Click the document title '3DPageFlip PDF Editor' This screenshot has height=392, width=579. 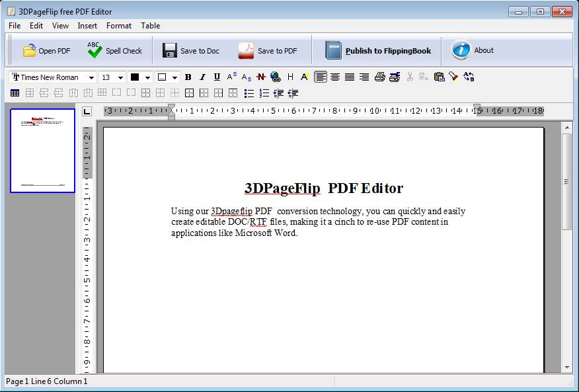pyautogui.click(x=323, y=188)
